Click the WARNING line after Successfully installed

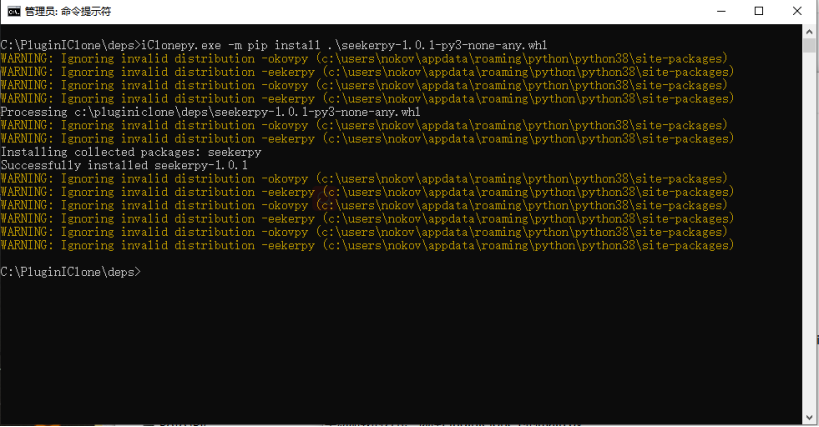pyautogui.click(x=364, y=179)
